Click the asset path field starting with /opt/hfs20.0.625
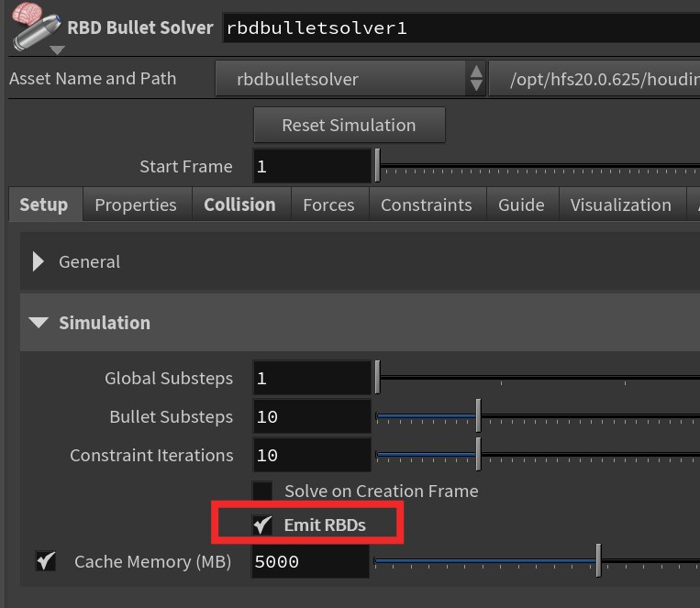The width and height of the screenshot is (700, 608). (594, 79)
